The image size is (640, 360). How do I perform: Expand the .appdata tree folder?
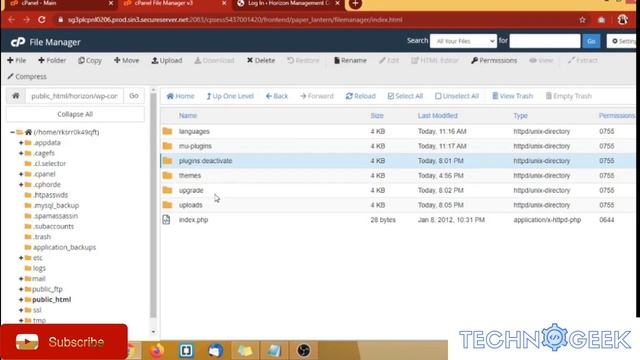tap(21, 143)
